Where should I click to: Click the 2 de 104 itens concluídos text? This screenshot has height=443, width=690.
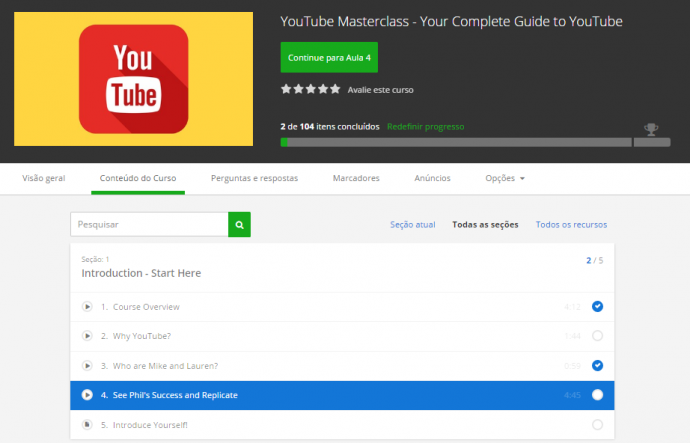click(x=330, y=127)
